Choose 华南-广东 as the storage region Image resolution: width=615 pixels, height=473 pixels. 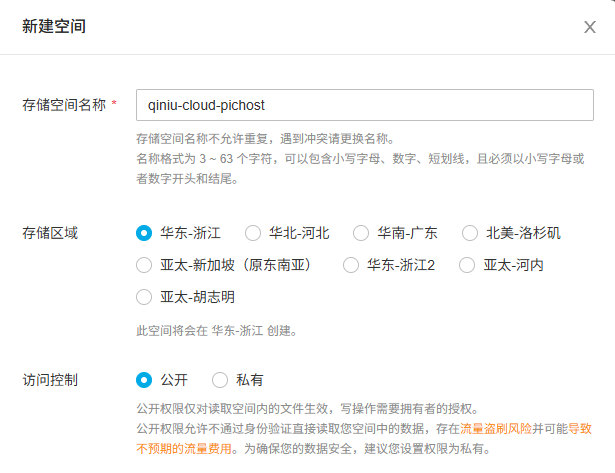[x=361, y=233]
